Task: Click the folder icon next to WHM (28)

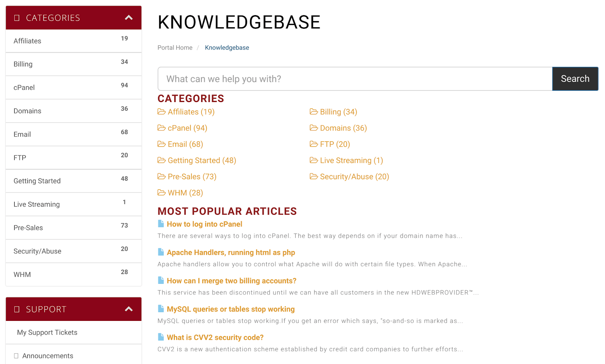Action: pos(161,193)
